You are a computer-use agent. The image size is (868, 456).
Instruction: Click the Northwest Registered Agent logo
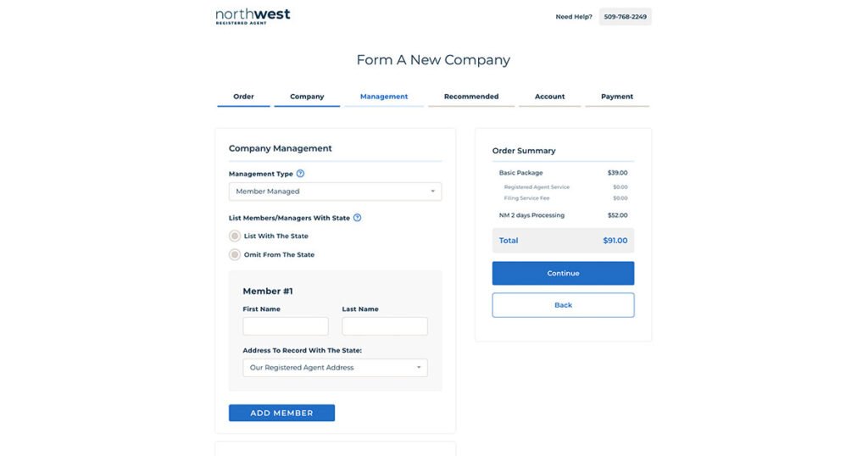pyautogui.click(x=253, y=16)
